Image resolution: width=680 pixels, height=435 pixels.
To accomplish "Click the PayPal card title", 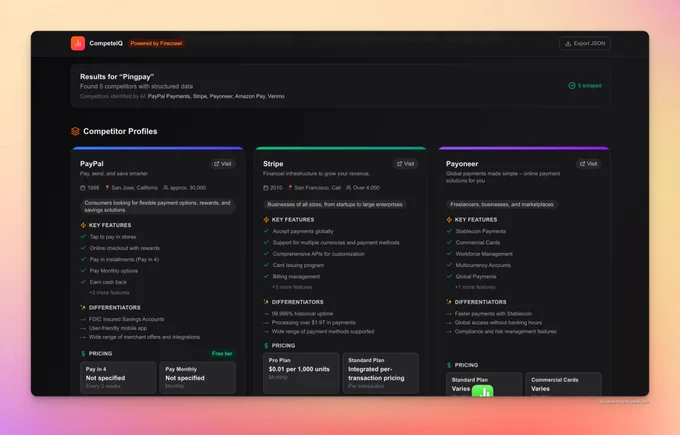I will click(92, 164).
